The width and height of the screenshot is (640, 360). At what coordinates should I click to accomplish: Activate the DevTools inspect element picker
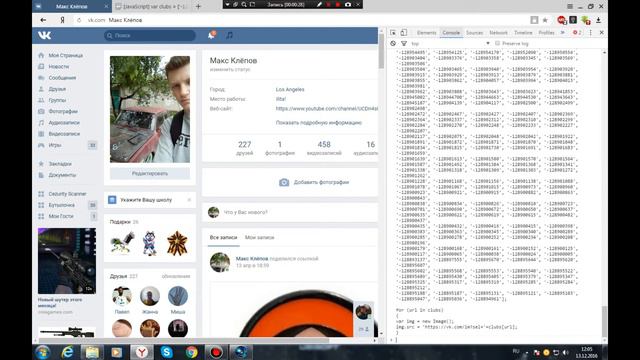click(x=393, y=33)
